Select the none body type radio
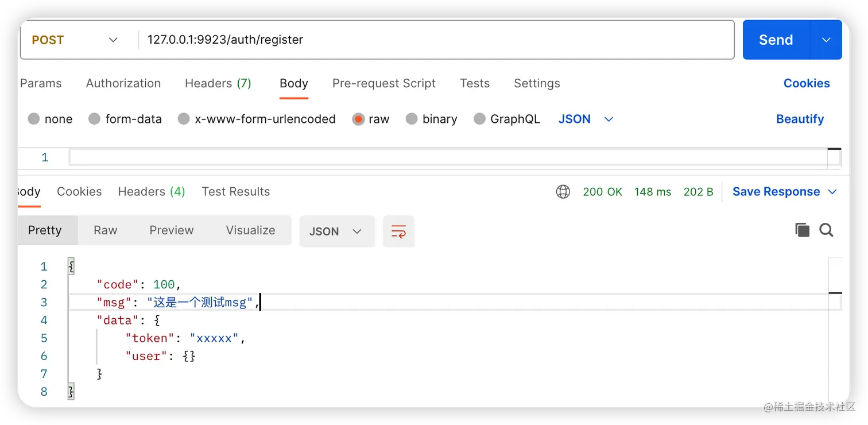Screen dimensions: 868x425 [34, 119]
